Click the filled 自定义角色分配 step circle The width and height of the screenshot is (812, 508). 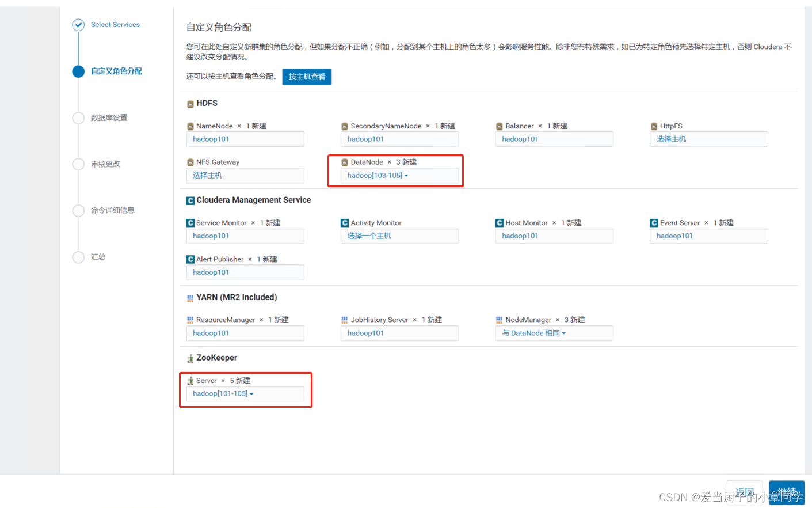[x=78, y=71]
